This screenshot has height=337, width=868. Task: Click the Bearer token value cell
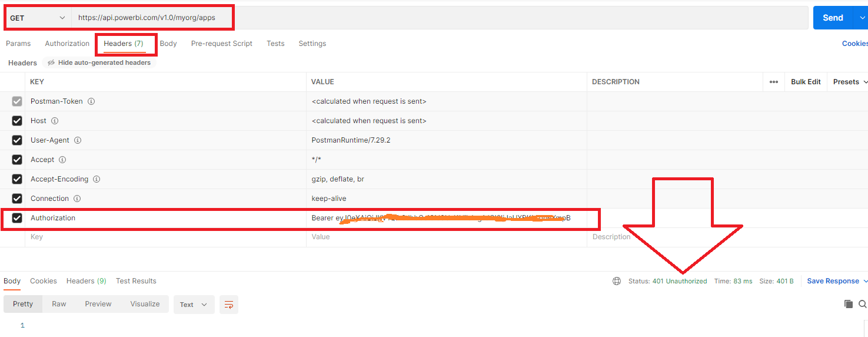(447, 218)
